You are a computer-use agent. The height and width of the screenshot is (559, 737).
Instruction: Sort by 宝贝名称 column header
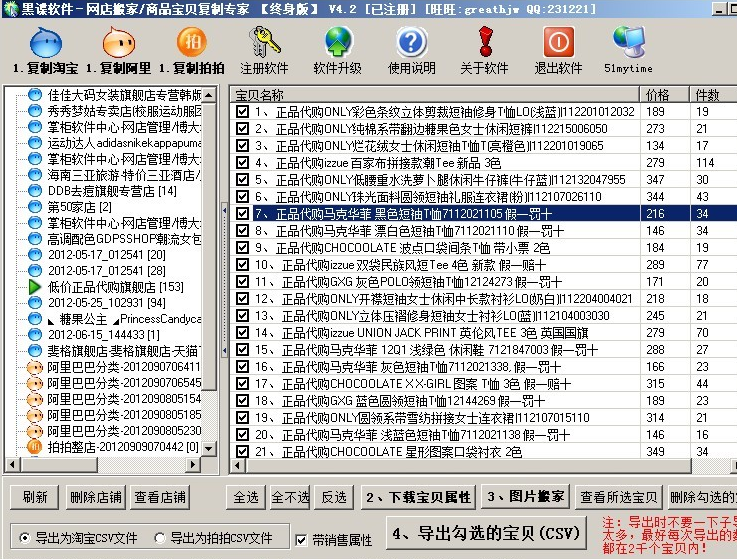435,95
